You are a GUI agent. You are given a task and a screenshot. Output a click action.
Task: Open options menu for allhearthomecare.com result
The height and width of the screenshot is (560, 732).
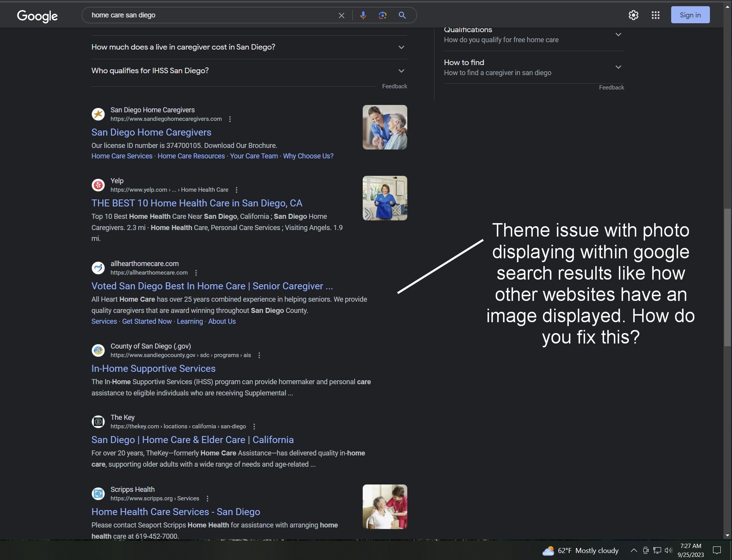pyautogui.click(x=196, y=273)
